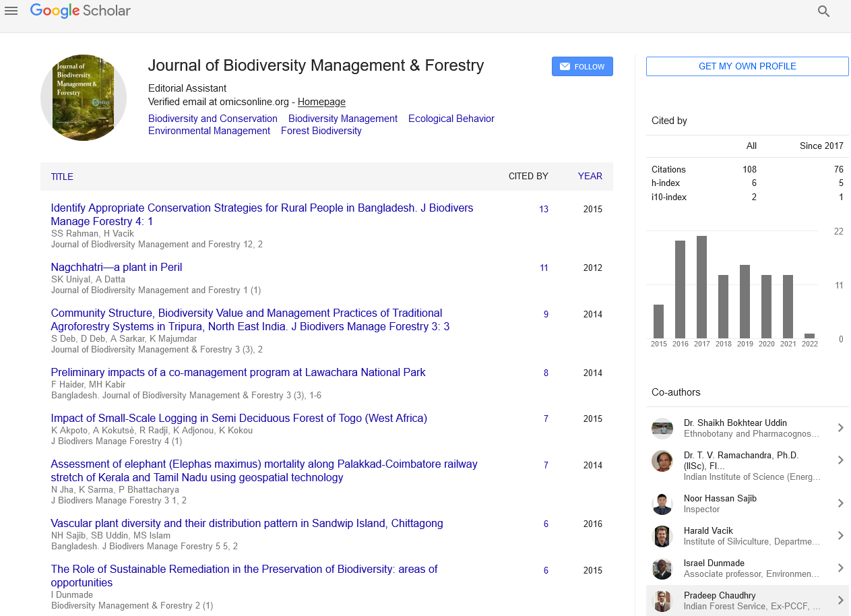
Task: Open Community Structure Agroforestry Tripura article
Action: pyautogui.click(x=250, y=319)
